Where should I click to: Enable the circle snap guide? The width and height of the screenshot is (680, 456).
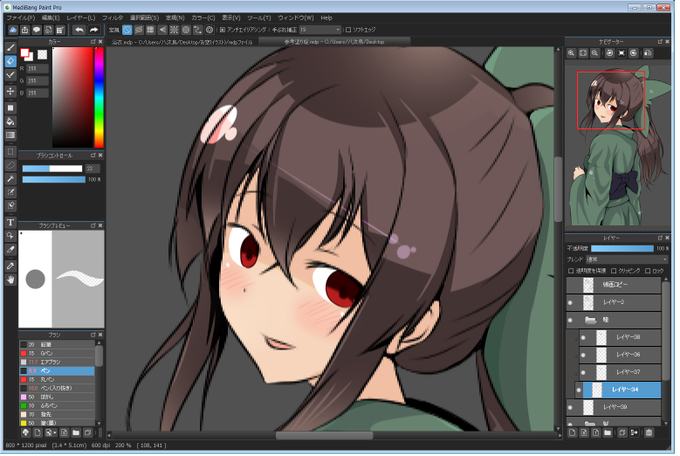[186, 30]
